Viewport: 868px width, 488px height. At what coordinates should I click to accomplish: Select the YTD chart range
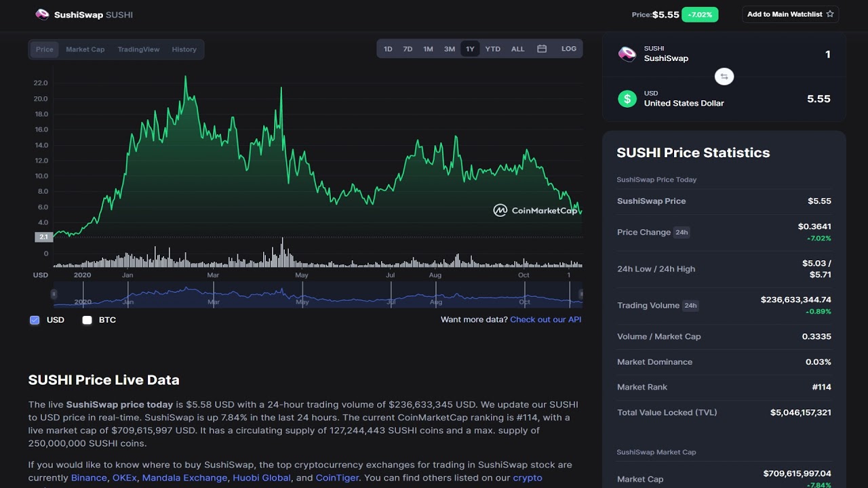[493, 49]
